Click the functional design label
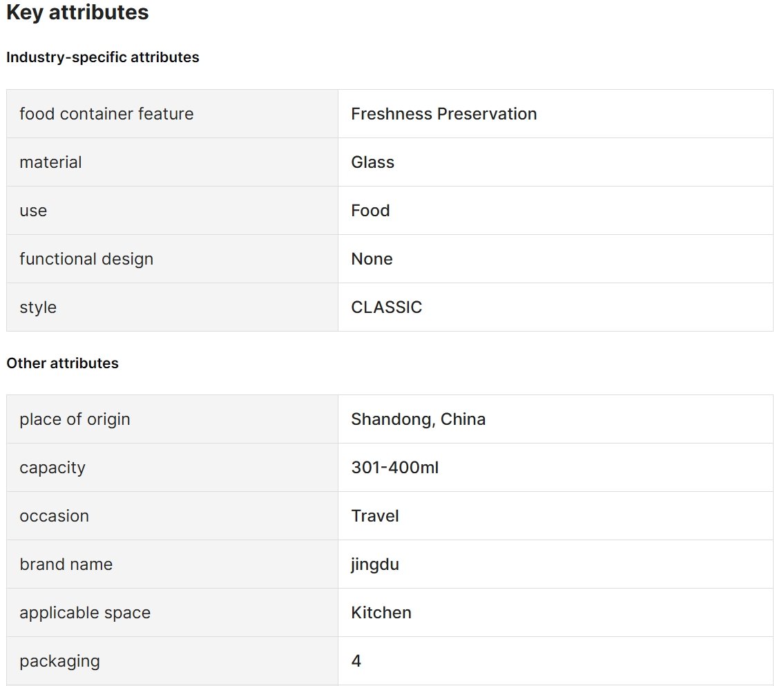Screen dimensions: 784x686 86,259
